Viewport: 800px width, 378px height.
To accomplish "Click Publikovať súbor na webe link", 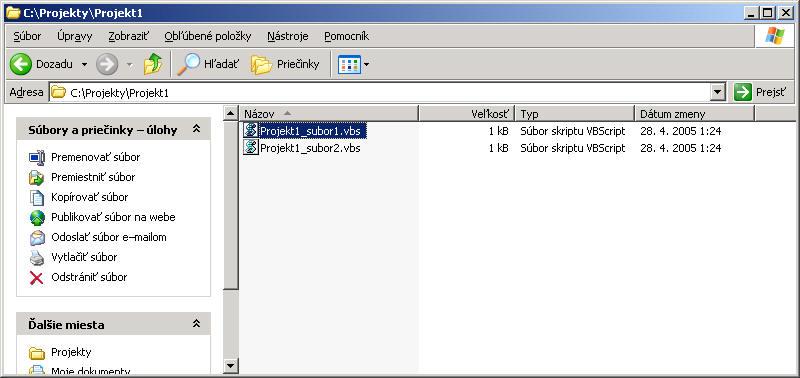I will [113, 217].
